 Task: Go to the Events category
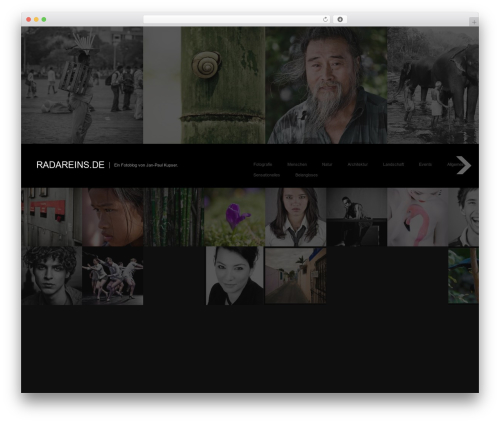pos(425,164)
